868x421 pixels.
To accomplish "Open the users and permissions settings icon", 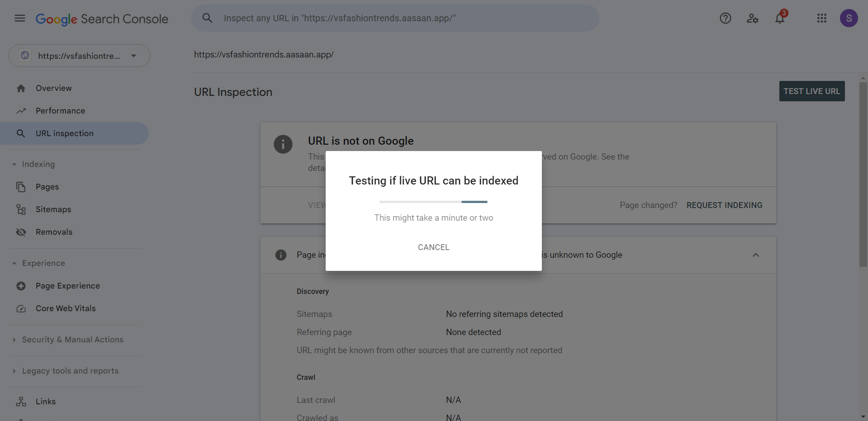I will 753,18.
